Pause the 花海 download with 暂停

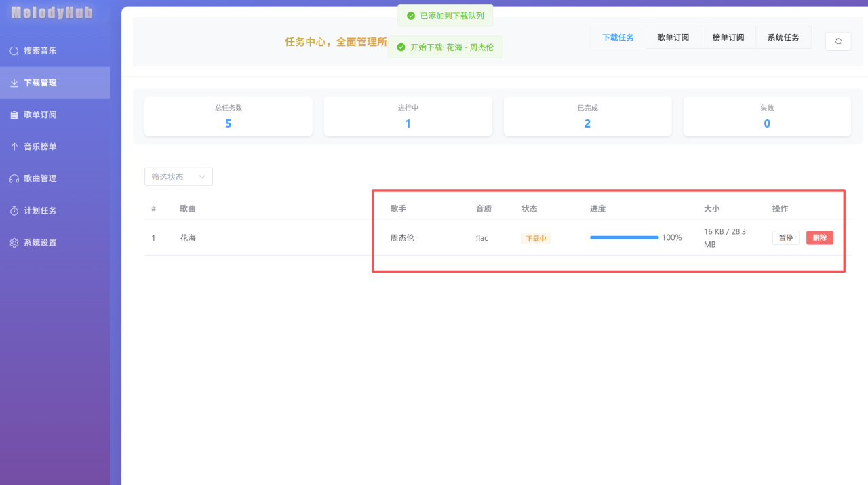pyautogui.click(x=785, y=238)
